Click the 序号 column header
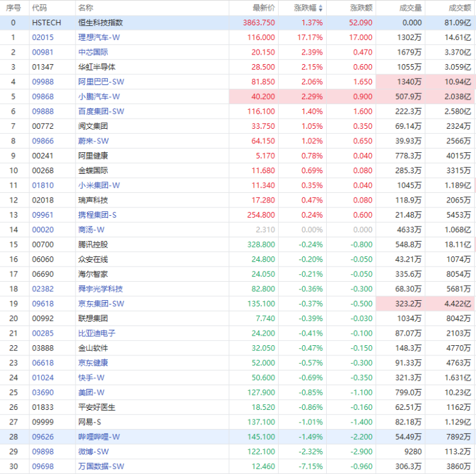476x474 pixels. [13, 8]
